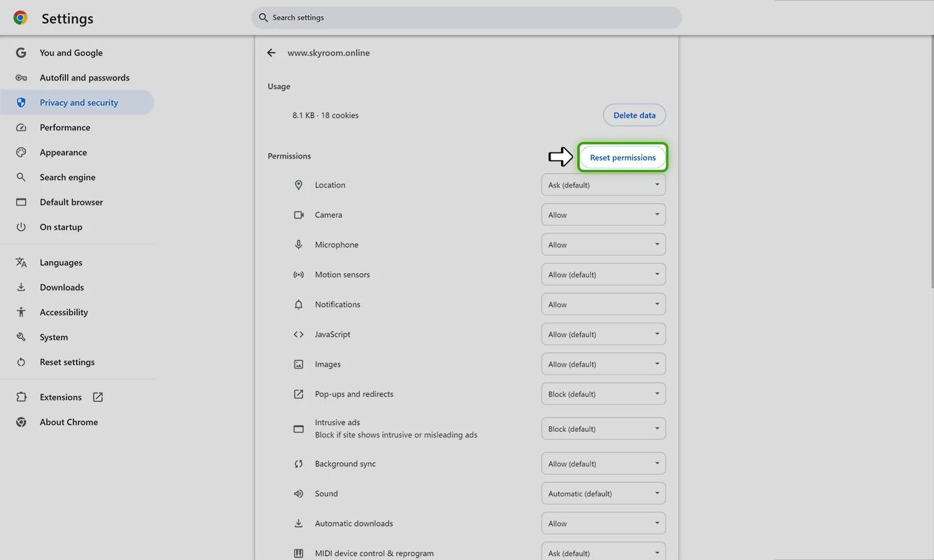934x560 pixels.
Task: Click the search magnifier icon
Action: click(263, 17)
